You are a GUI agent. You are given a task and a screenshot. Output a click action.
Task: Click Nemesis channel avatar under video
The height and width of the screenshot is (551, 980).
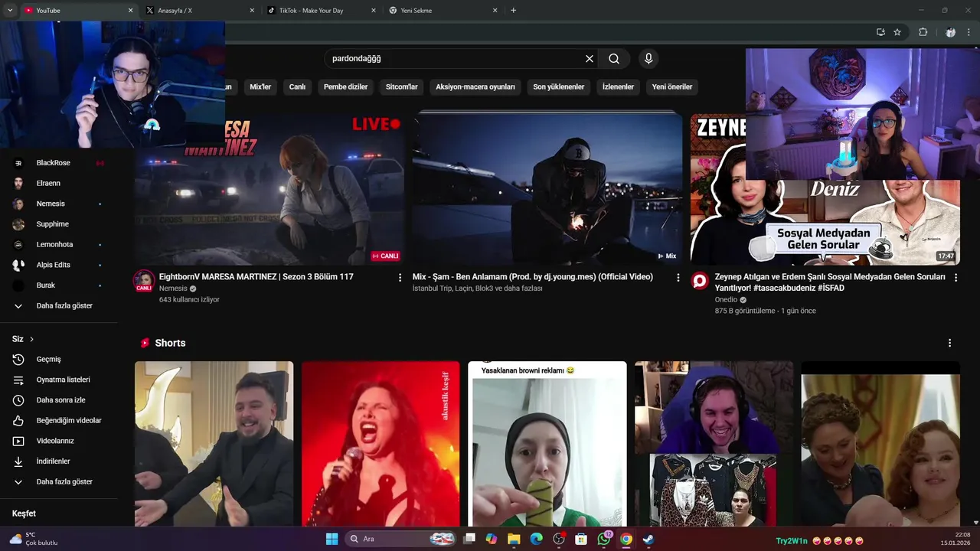(x=143, y=281)
